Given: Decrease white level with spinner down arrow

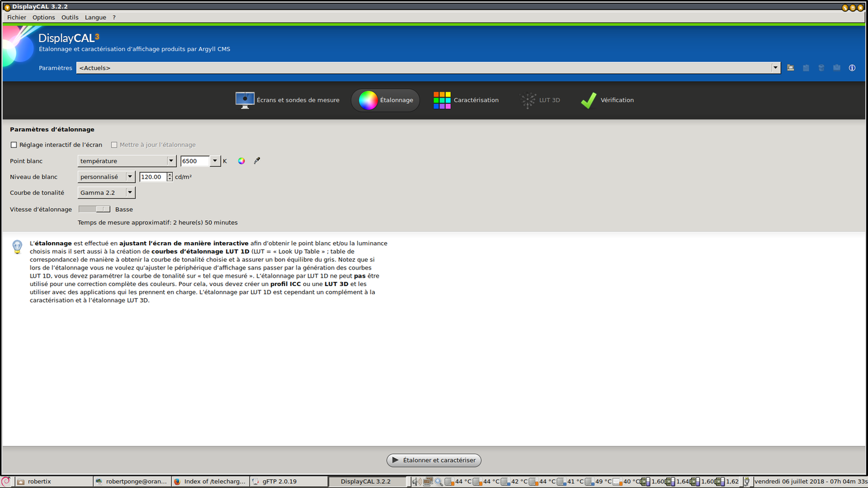Looking at the screenshot, I should (x=170, y=179).
